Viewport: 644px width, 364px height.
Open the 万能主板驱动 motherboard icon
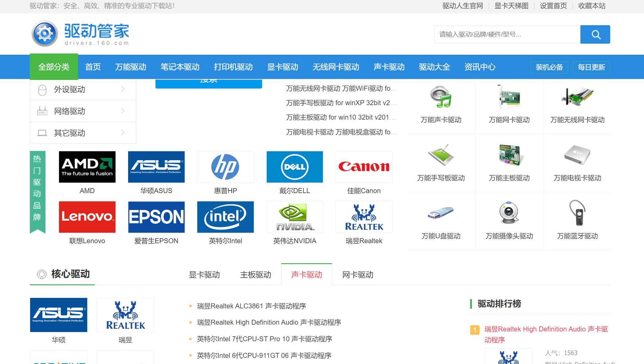[509, 155]
